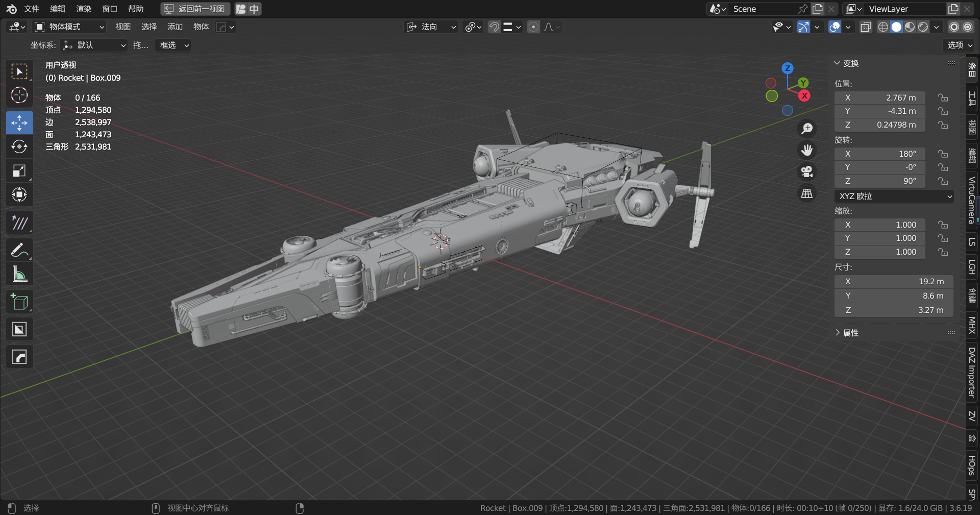Open the viewport 视图 menu
The image size is (980, 515).
[123, 27]
